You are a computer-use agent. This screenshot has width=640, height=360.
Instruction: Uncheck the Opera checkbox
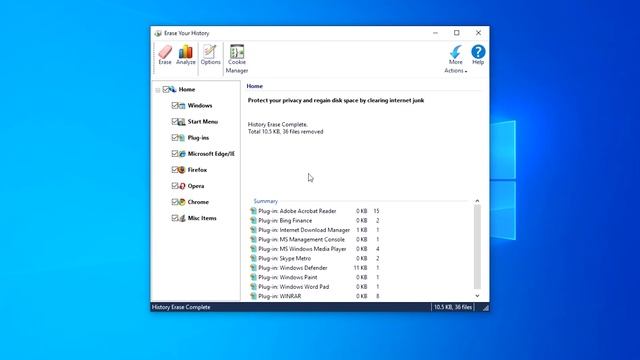(175, 186)
